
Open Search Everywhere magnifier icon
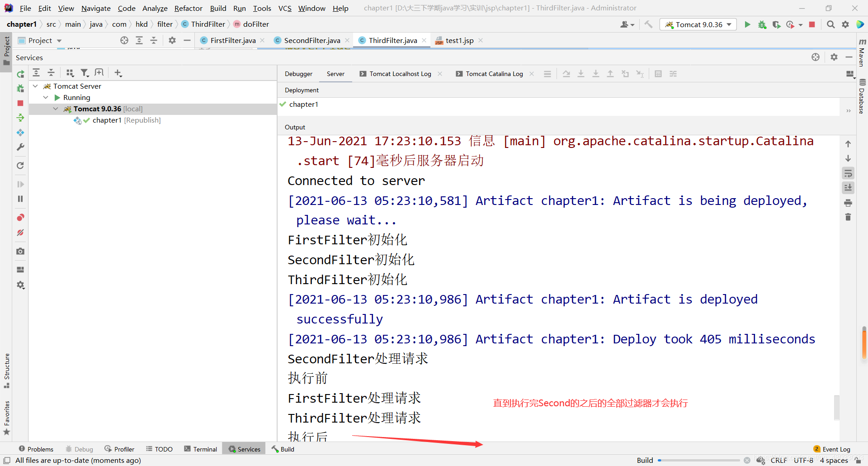point(830,24)
